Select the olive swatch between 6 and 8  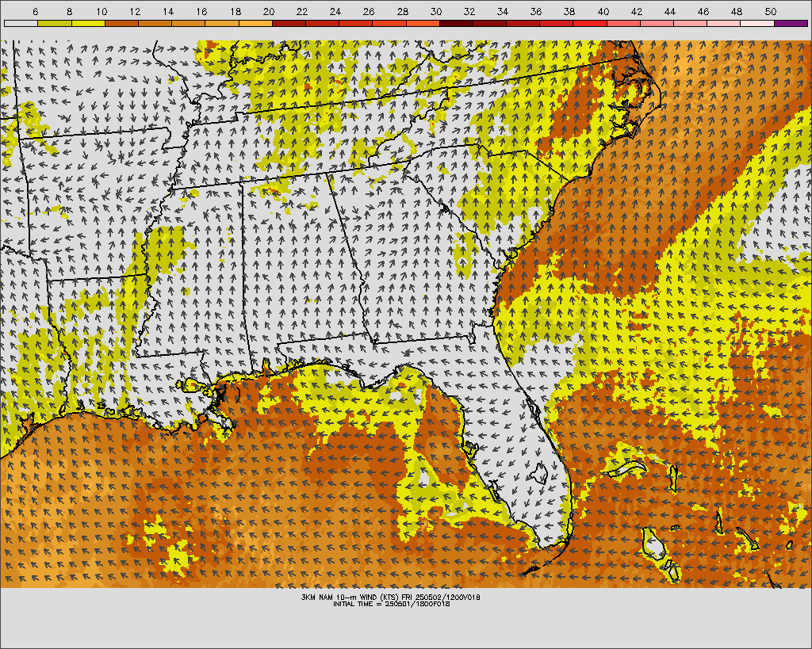(55, 23)
